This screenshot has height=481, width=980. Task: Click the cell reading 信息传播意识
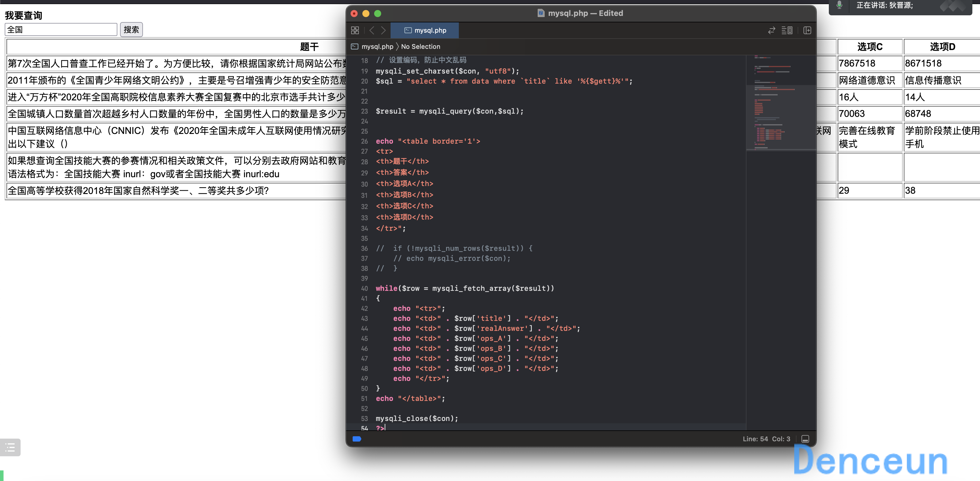[x=942, y=80]
